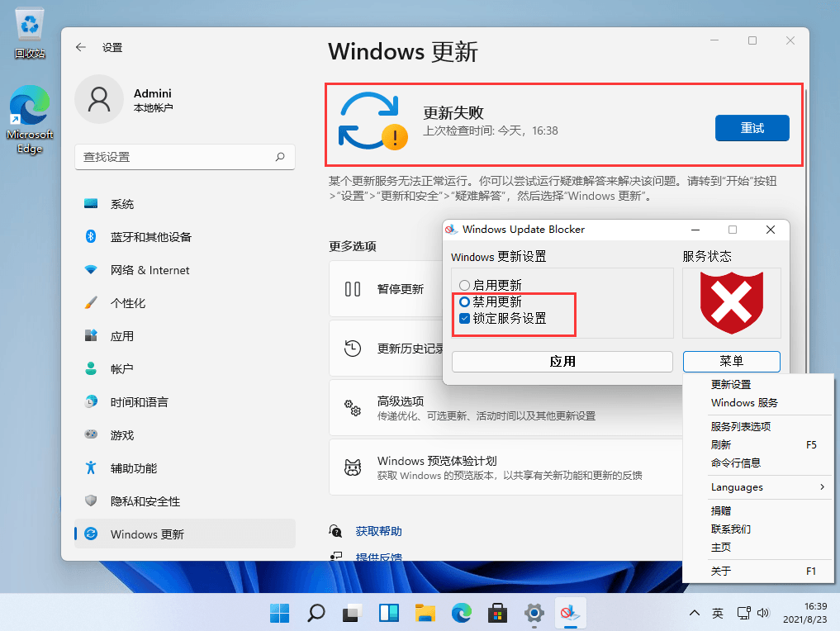
Task: Expand the Languages submenu
Action: click(x=757, y=487)
